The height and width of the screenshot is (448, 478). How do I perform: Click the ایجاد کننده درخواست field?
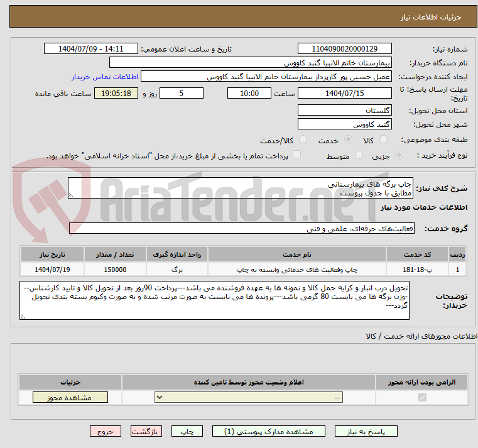click(266, 77)
